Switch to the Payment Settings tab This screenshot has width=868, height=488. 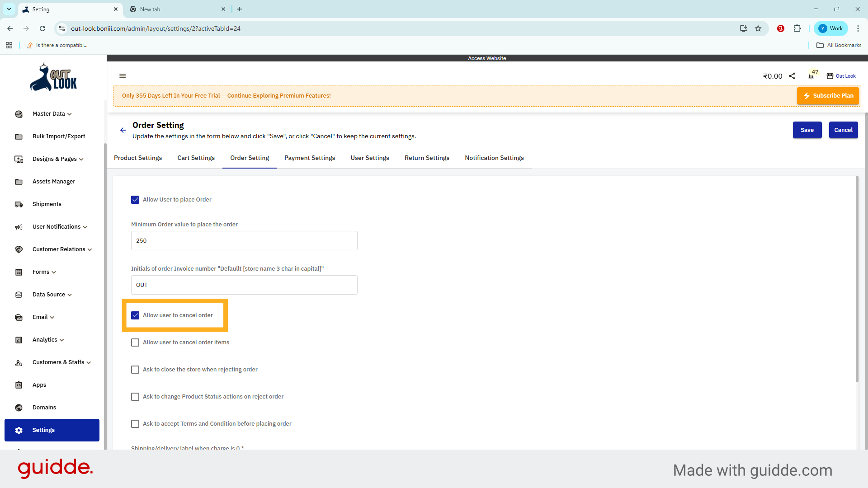309,158
